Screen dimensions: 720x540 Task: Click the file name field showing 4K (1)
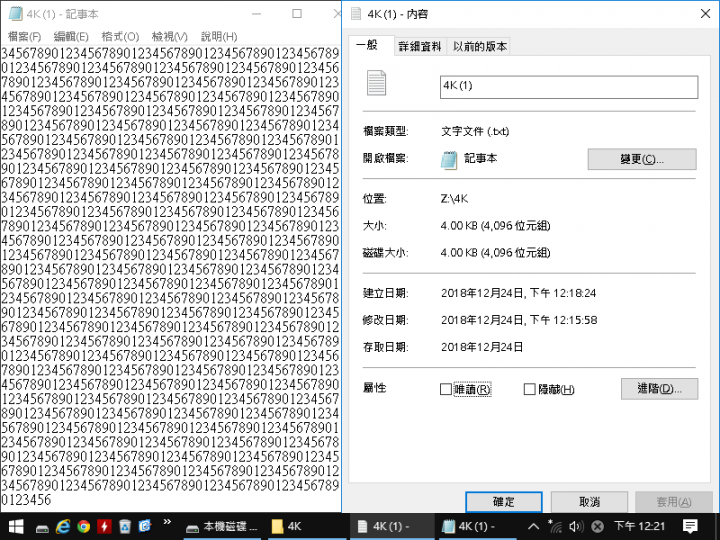point(569,87)
